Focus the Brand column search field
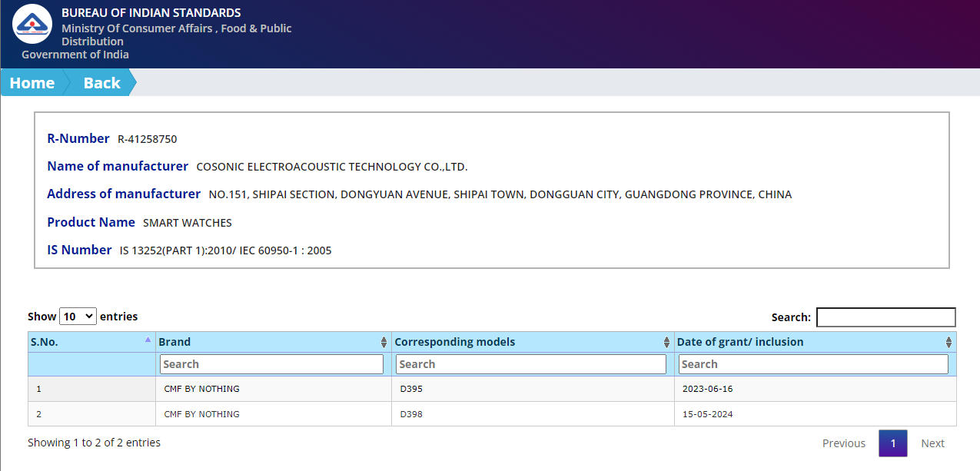 271,364
